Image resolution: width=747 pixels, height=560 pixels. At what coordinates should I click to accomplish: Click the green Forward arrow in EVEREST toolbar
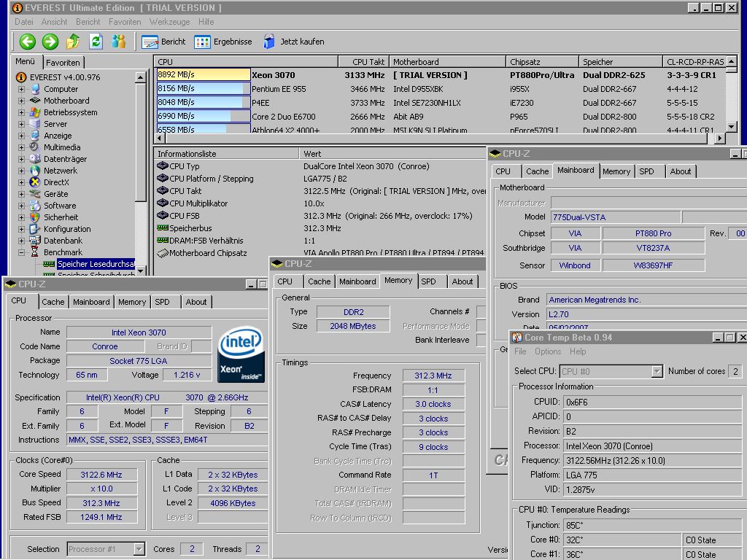click(50, 42)
